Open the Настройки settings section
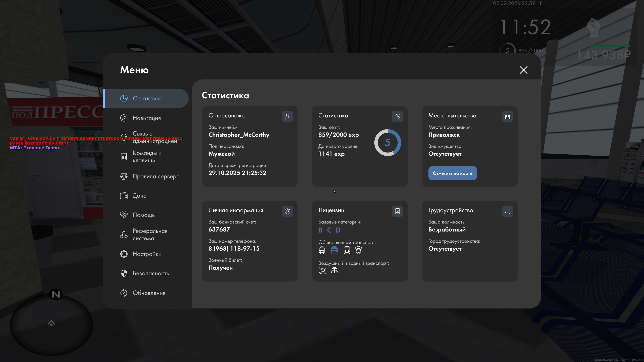 pyautogui.click(x=147, y=254)
